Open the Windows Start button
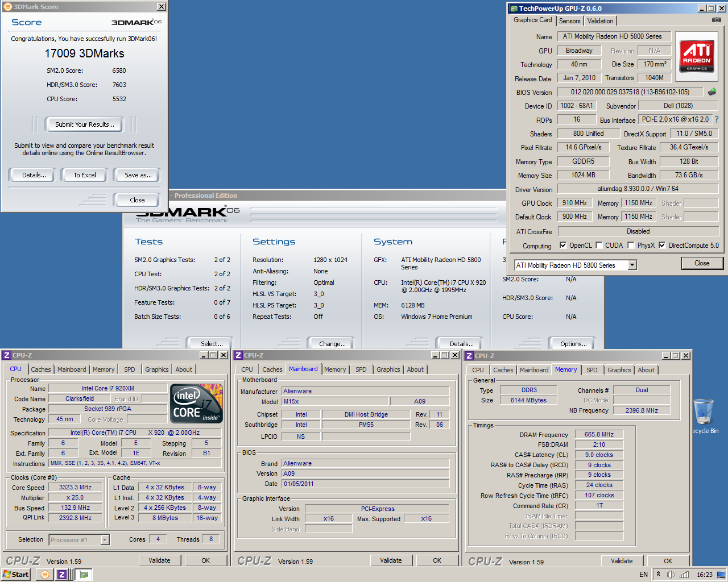728x582 pixels. click(15, 575)
